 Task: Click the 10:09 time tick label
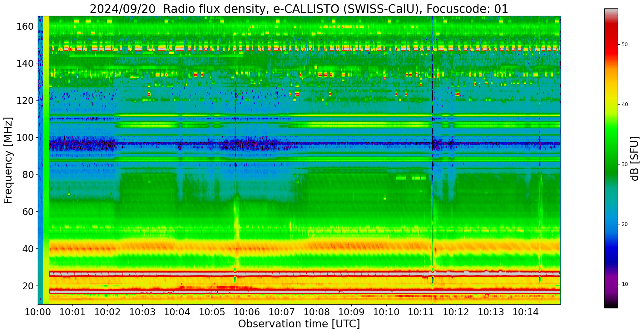click(x=351, y=312)
